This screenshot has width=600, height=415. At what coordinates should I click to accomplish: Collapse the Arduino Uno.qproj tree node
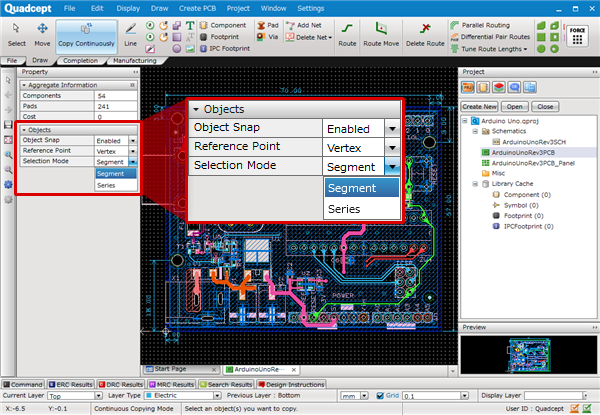coord(465,121)
